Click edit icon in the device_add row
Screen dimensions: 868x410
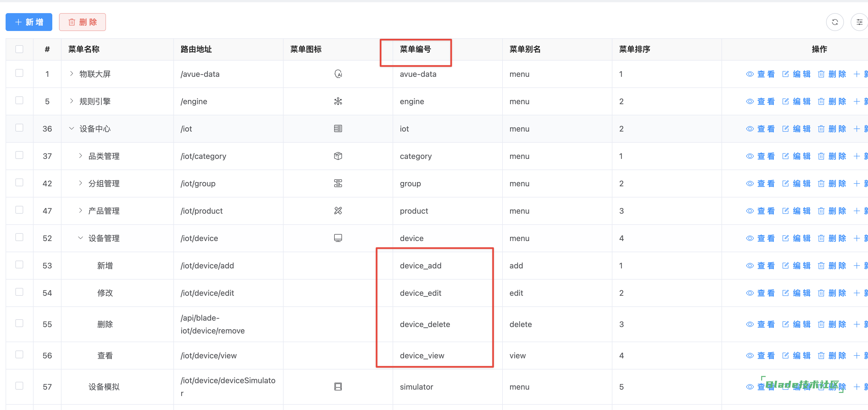point(785,266)
